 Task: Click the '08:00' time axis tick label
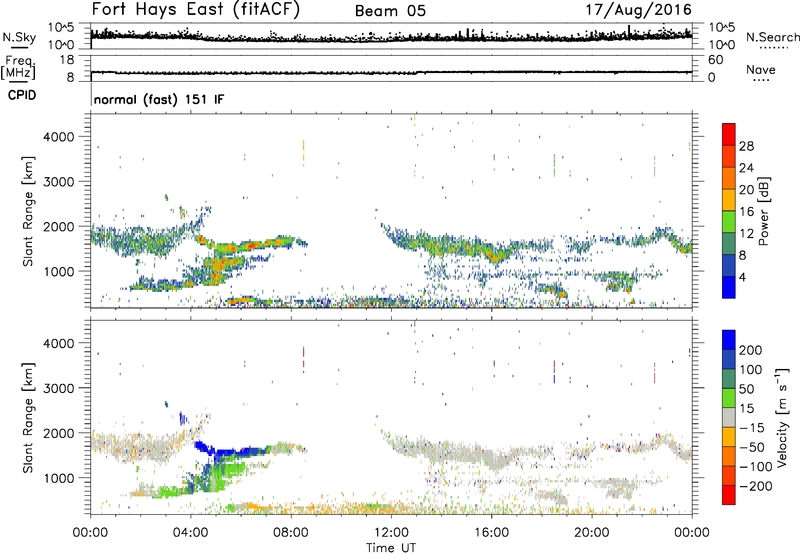pos(291,533)
